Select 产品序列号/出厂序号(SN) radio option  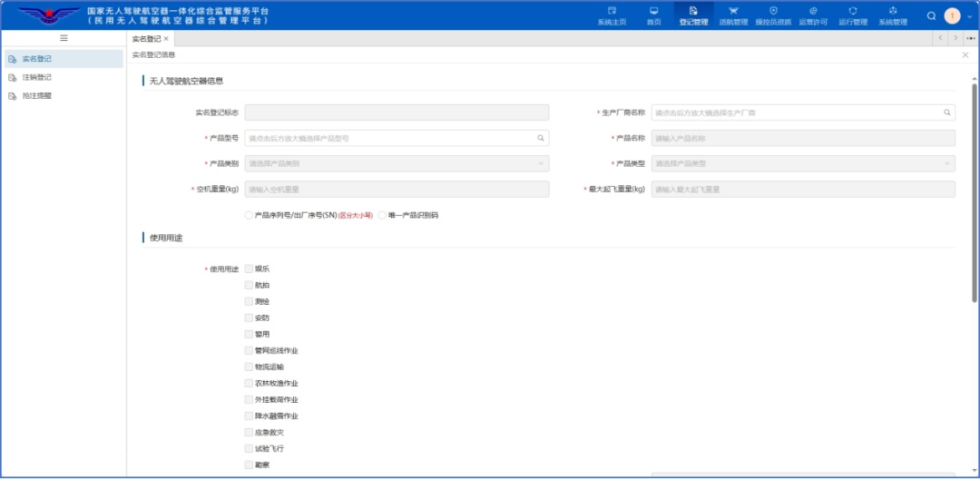(x=249, y=215)
